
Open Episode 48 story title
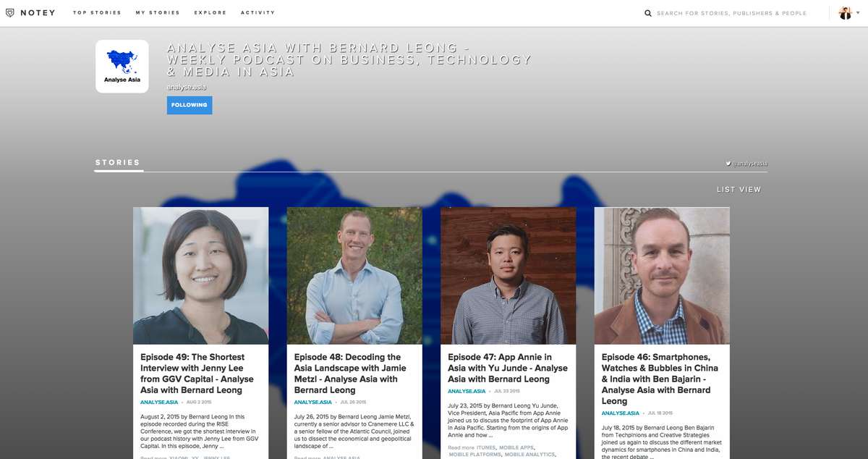pos(351,374)
